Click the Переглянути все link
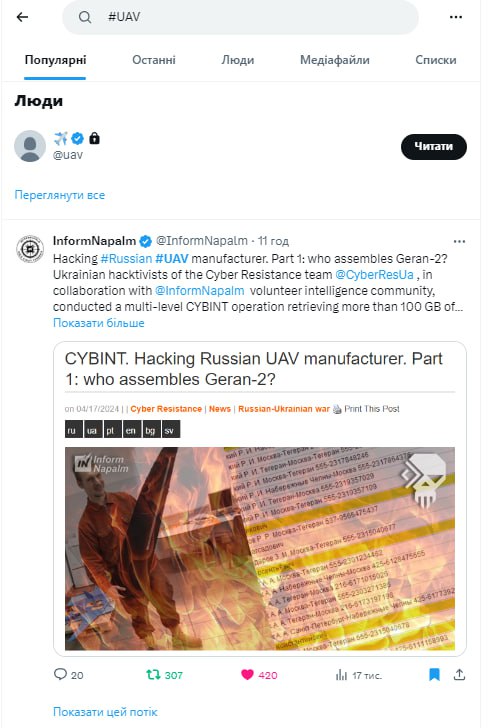 pyautogui.click(x=59, y=195)
